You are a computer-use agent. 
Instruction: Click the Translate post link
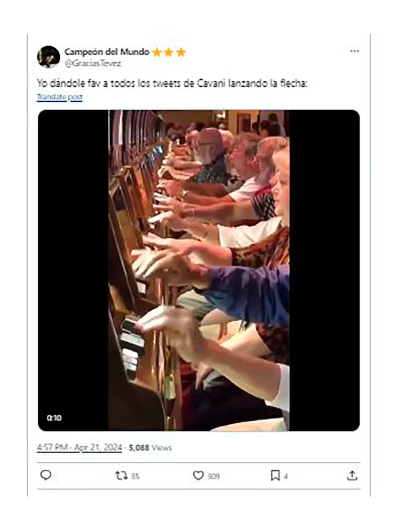[60, 97]
